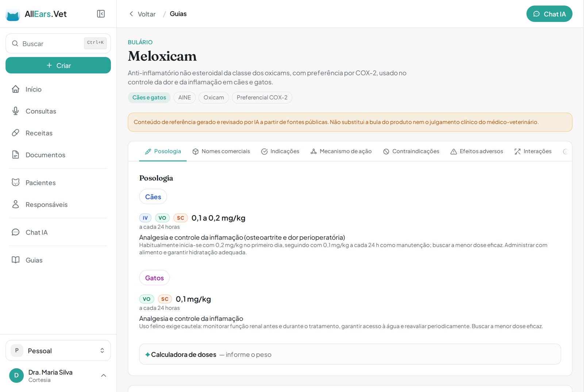Click the '0,1 a 0,2 mg/kg' dose text
The width and height of the screenshot is (584, 392).
(x=218, y=218)
